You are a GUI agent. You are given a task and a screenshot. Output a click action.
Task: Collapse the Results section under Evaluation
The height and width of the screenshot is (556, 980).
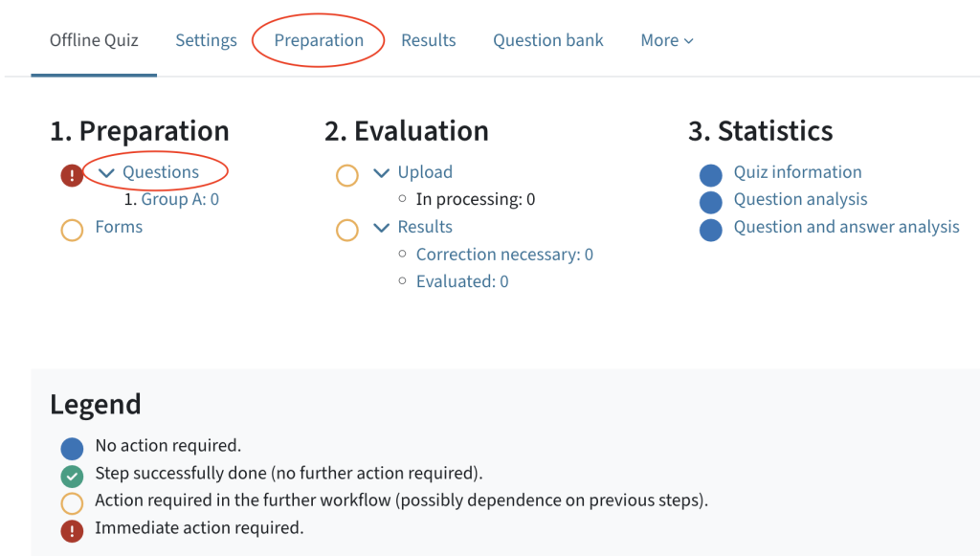[x=380, y=228]
